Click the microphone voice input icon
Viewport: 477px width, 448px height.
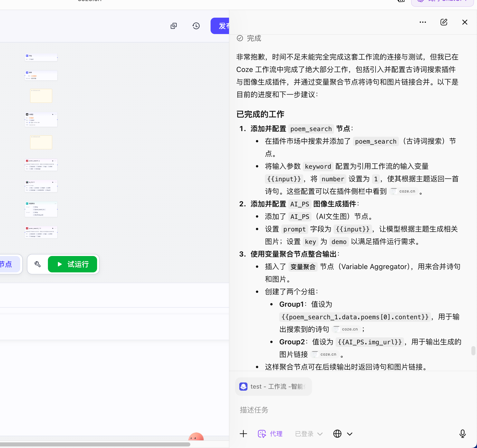point(463,434)
